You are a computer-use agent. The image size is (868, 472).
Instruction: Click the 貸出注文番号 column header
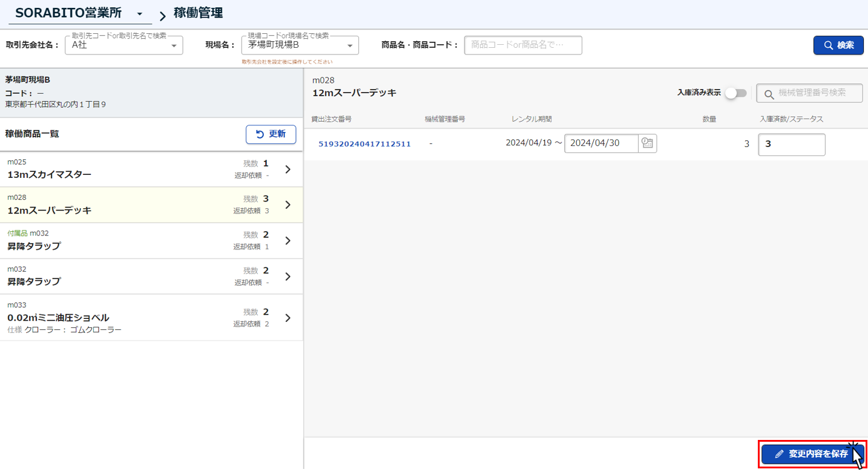pyautogui.click(x=331, y=119)
